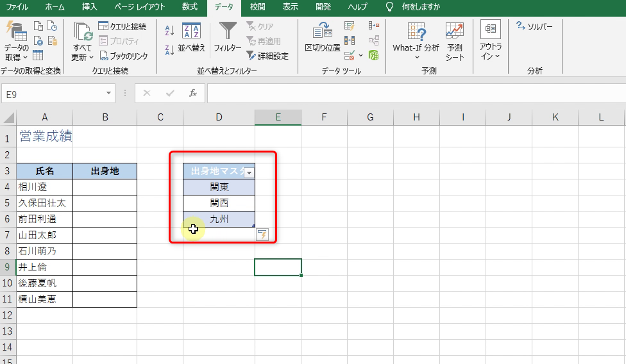Switch to the 挿入 ribbon tab

point(90,7)
